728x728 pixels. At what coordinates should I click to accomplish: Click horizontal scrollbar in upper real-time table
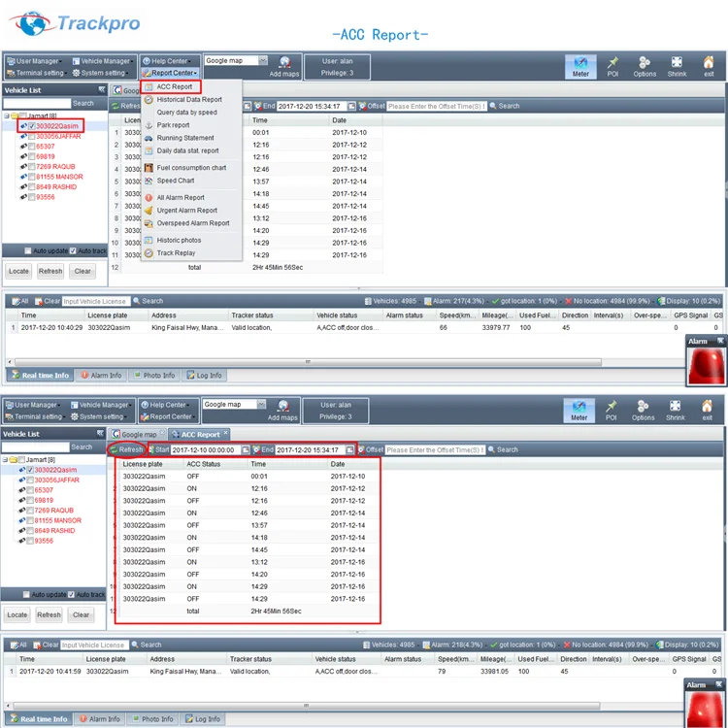click(308, 362)
